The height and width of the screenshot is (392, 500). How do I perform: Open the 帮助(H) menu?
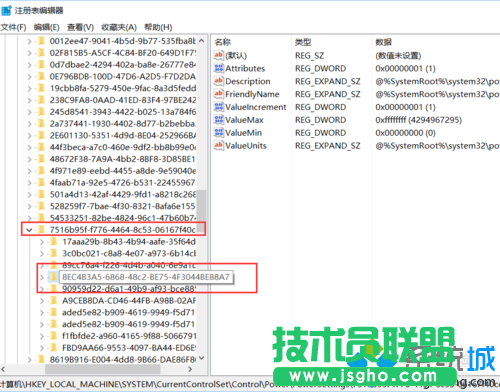pos(158,27)
